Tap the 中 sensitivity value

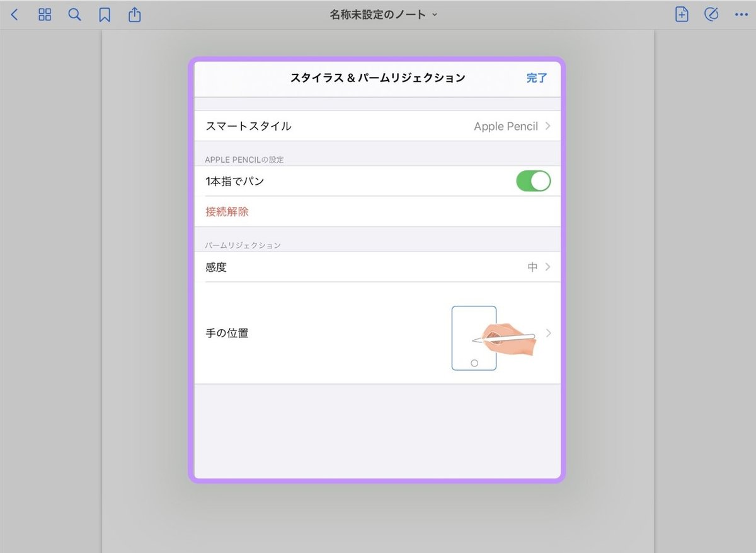coord(532,266)
